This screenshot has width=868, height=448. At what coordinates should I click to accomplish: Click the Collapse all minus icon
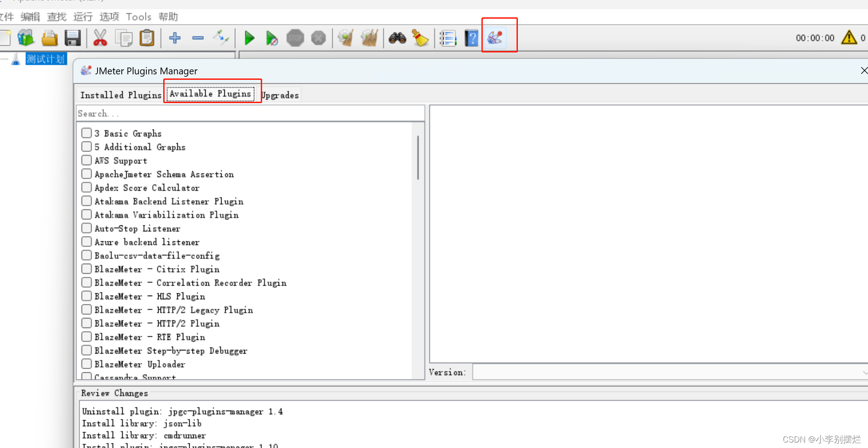click(x=198, y=38)
